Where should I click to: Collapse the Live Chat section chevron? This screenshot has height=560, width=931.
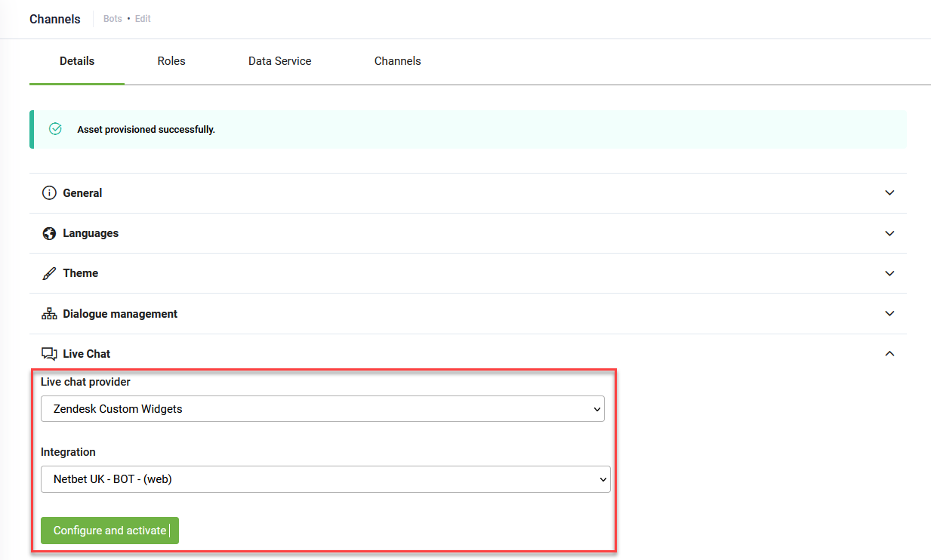coord(889,353)
